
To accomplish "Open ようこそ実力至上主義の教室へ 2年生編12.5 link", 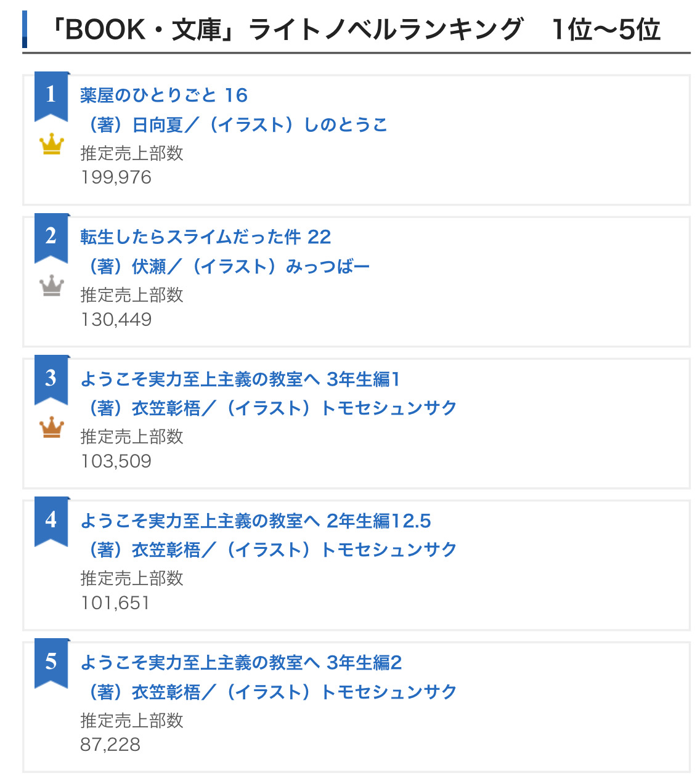I will point(256,521).
